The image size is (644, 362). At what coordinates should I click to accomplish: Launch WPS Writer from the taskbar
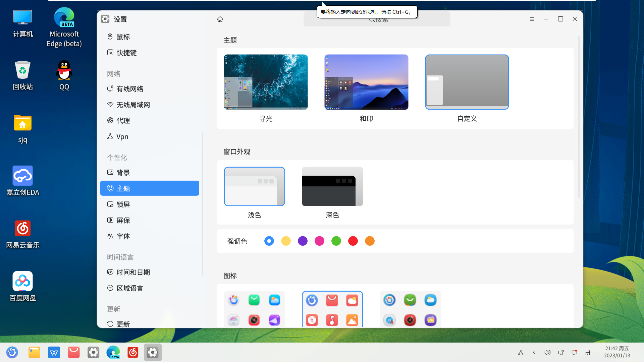pyautogui.click(x=54, y=352)
